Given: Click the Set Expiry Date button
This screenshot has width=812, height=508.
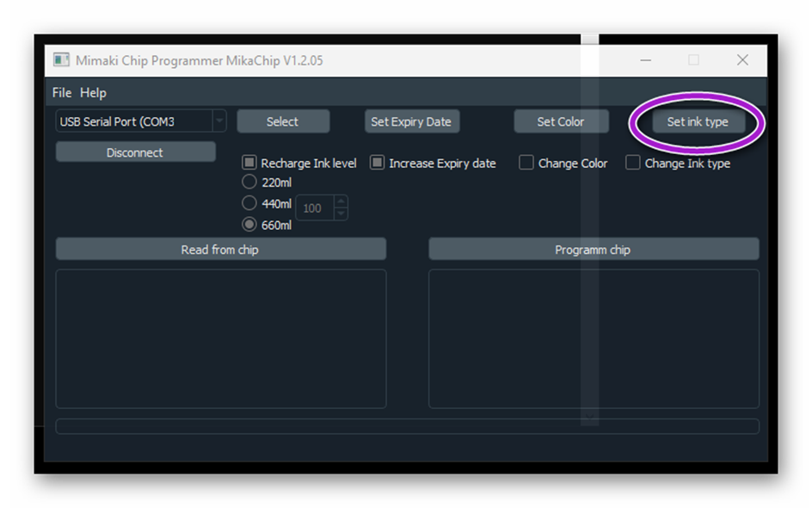Looking at the screenshot, I should (412, 121).
